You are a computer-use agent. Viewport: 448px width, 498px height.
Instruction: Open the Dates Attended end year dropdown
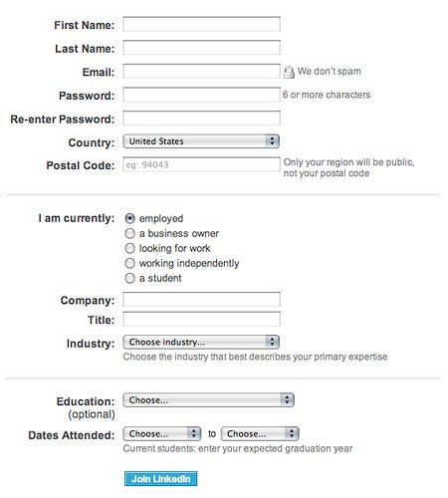(x=260, y=434)
